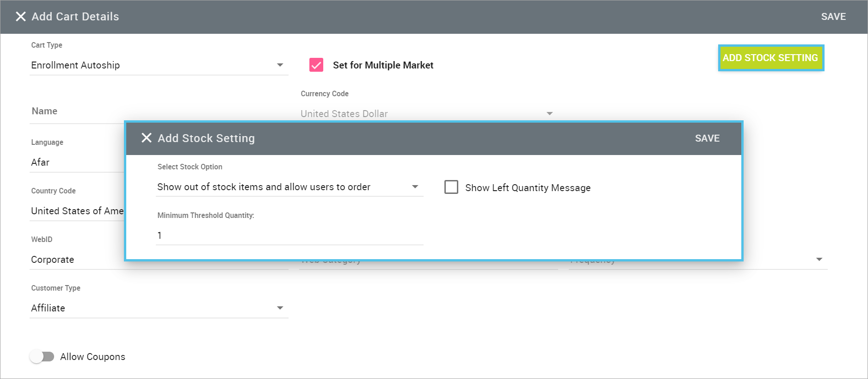Image resolution: width=868 pixels, height=379 pixels.
Task: Save the Add Cart Details form
Action: tap(833, 17)
